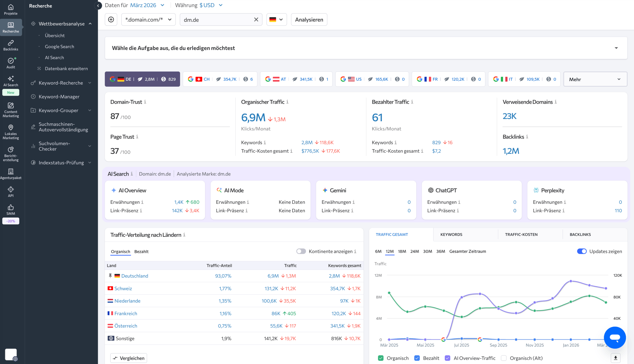The width and height of the screenshot is (634, 364).
Task: Uncheck Bezahlt in the chart legend
Action: coord(417,358)
